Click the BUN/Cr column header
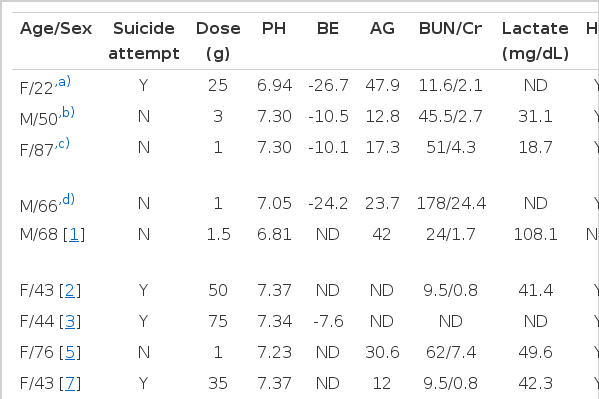The width and height of the screenshot is (599, 399). click(450, 29)
